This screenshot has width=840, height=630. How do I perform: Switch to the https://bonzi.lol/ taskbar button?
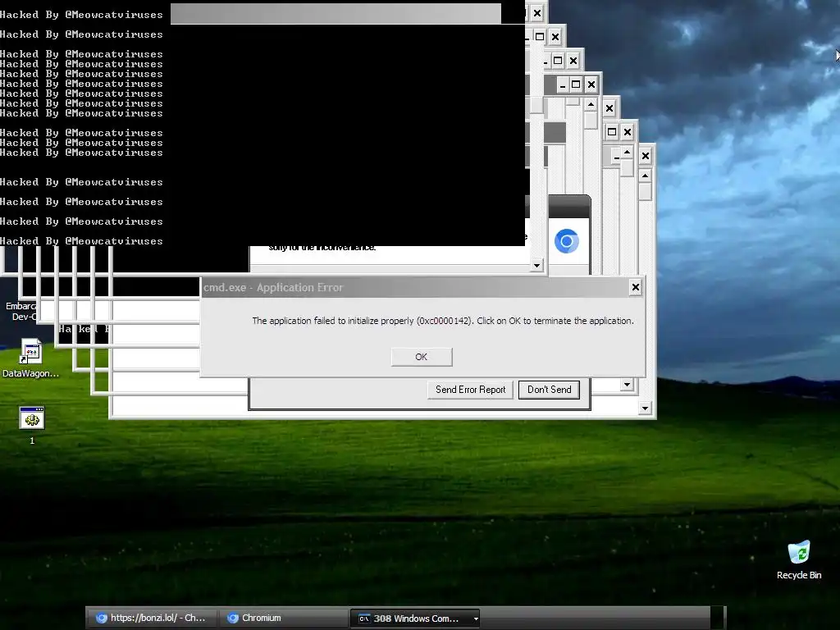pyautogui.click(x=152, y=618)
